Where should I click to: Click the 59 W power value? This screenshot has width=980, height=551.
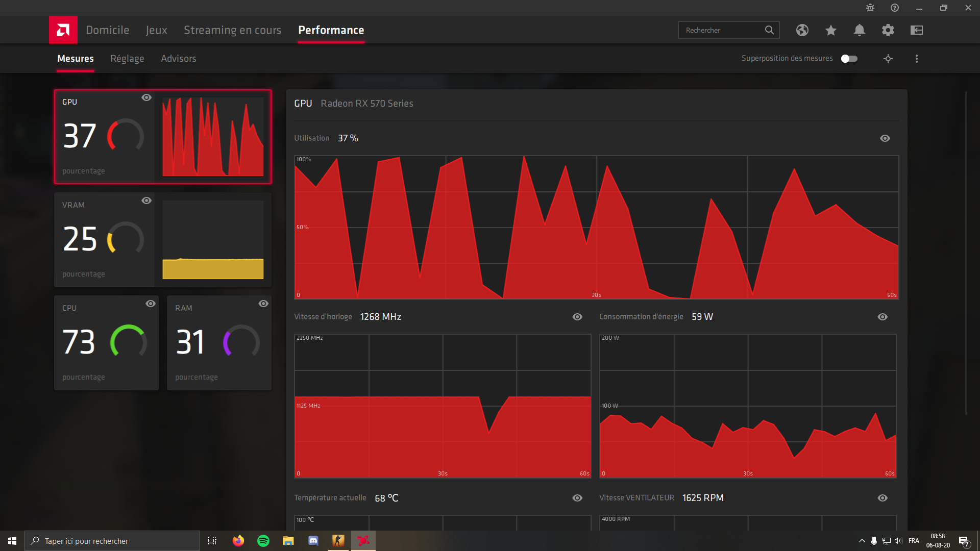702,317
